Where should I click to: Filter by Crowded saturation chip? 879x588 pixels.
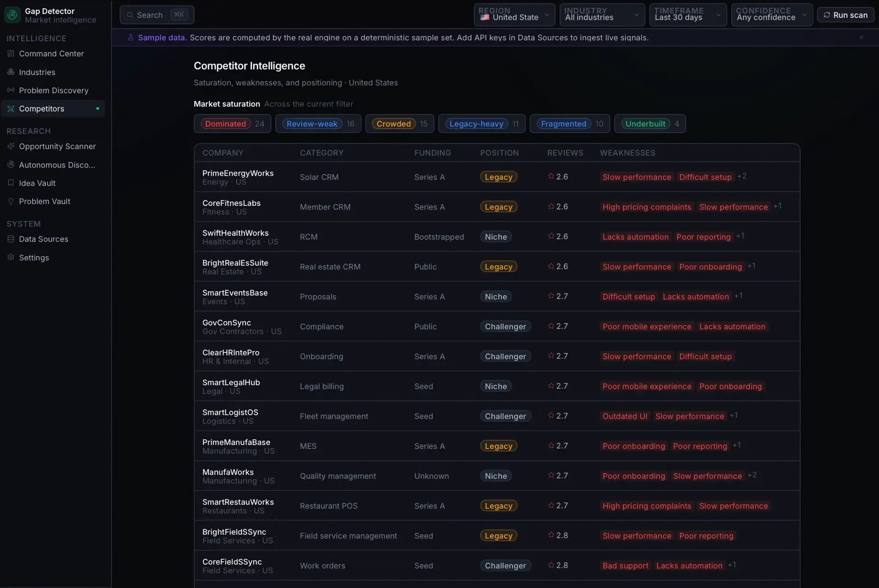tap(400, 124)
